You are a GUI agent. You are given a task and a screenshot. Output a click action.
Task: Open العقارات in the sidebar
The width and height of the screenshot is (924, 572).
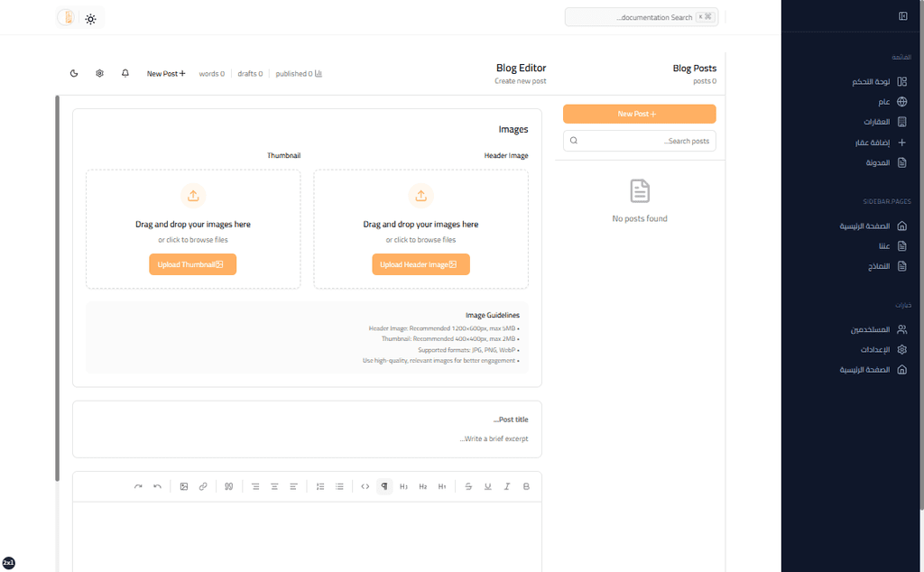[x=879, y=122]
